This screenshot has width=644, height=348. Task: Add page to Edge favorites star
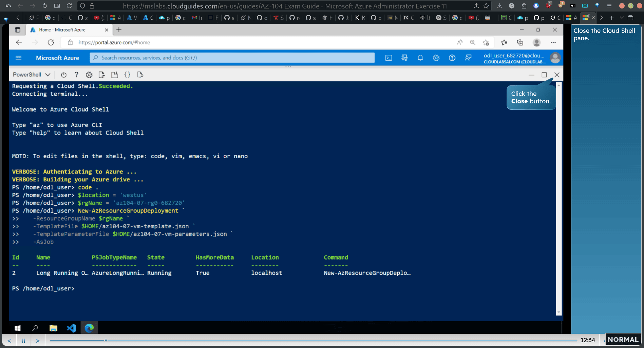(486, 42)
